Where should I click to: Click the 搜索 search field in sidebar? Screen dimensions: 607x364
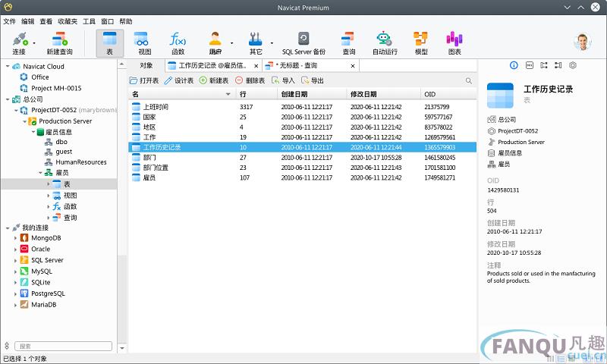(x=64, y=346)
